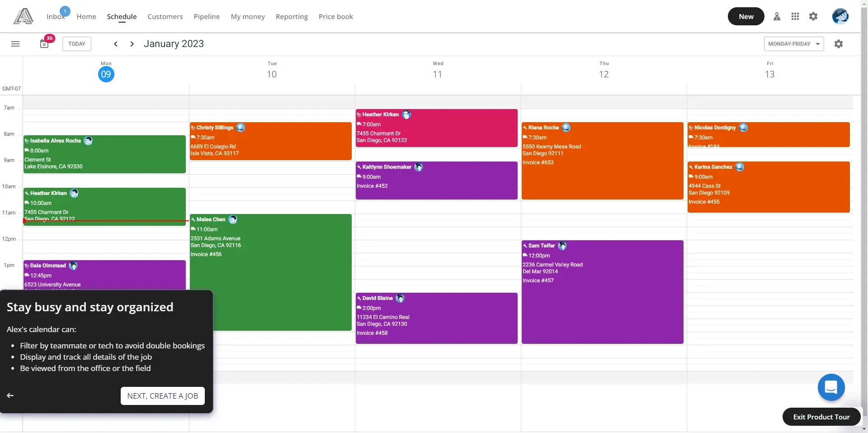Open schedule settings gear beside view selector

[839, 43]
